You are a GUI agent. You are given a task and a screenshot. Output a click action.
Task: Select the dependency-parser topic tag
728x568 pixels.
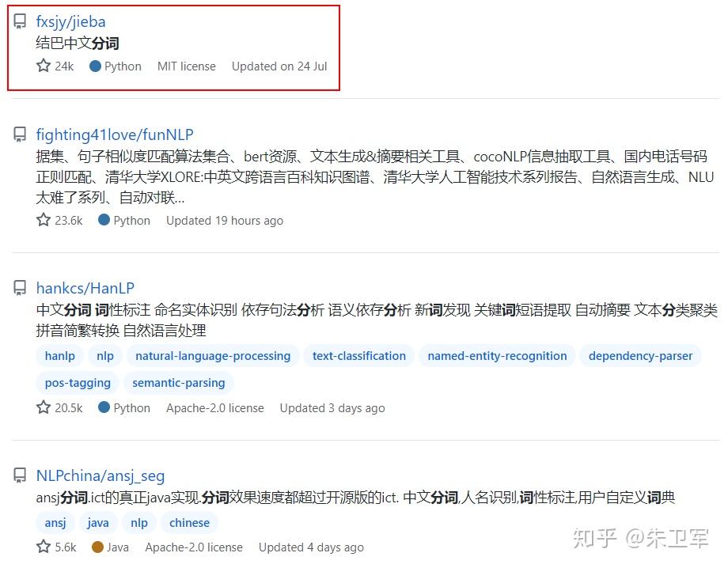tap(640, 356)
